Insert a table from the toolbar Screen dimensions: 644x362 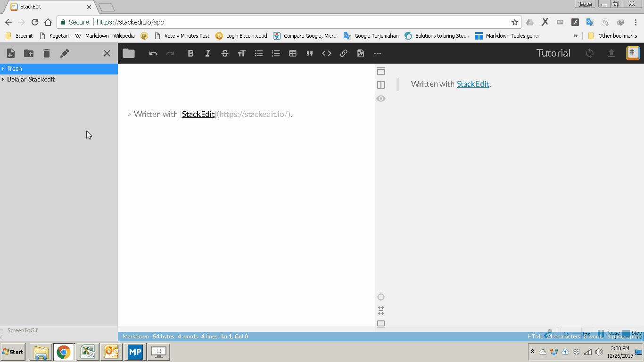point(293,53)
